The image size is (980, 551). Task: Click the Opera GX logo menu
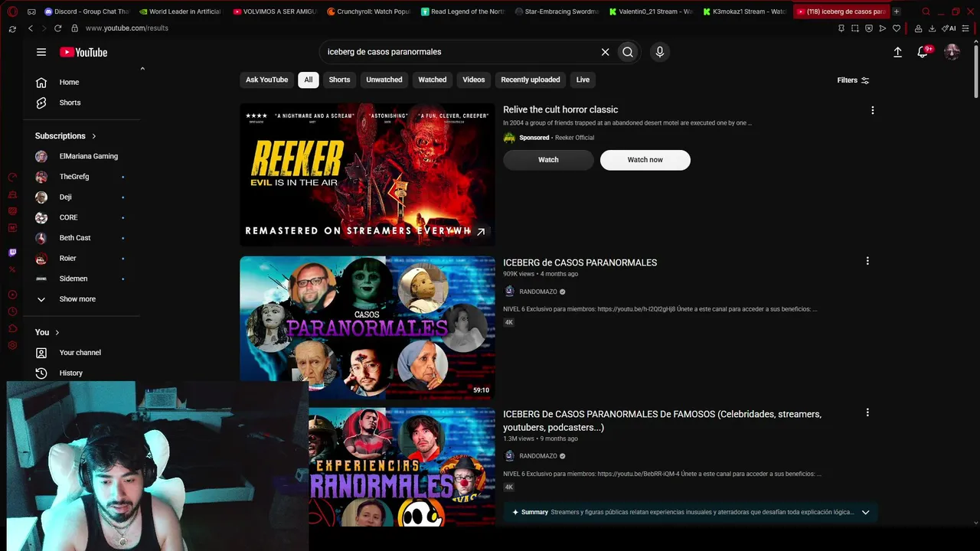11,11
